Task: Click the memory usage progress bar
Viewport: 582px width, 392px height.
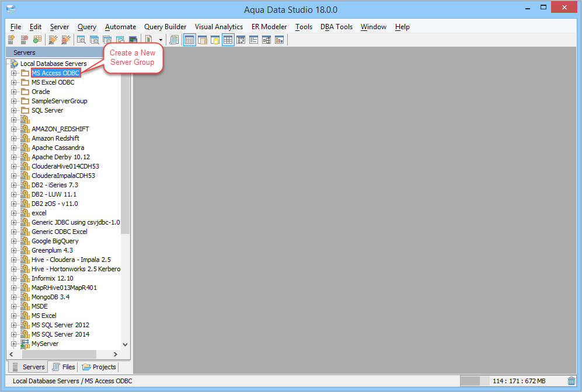Action: pyautogui.click(x=475, y=381)
